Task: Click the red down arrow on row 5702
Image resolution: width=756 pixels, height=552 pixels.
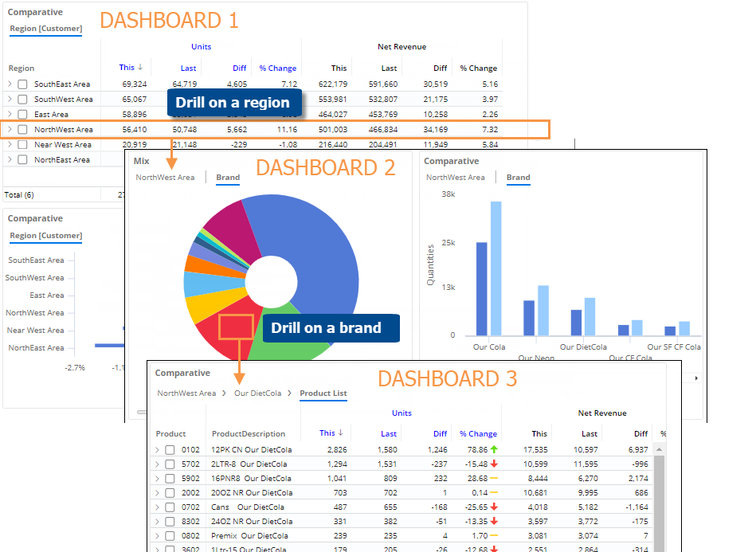Action: pyautogui.click(x=494, y=464)
